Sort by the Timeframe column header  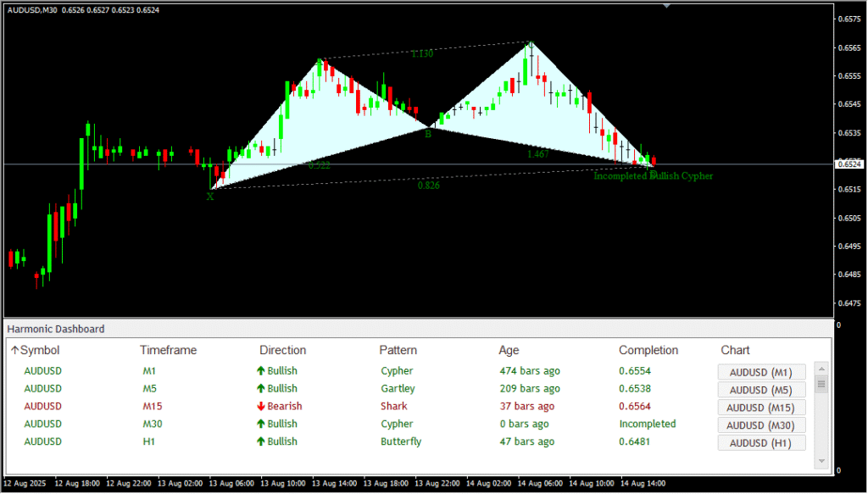click(169, 350)
